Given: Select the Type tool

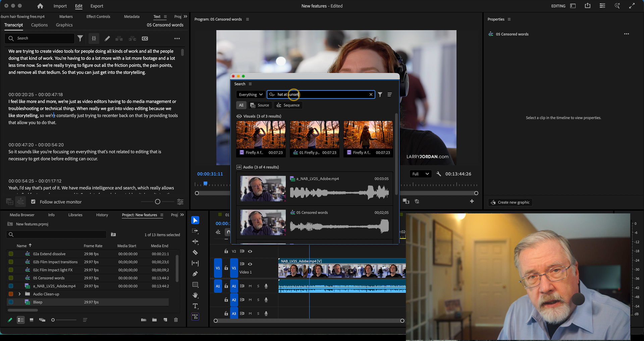Looking at the screenshot, I should click(195, 306).
